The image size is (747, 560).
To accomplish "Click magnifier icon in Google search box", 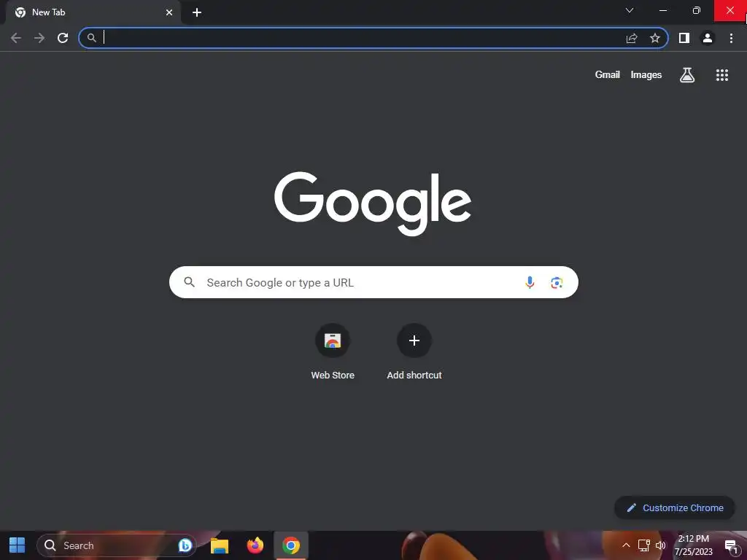I will [190, 282].
